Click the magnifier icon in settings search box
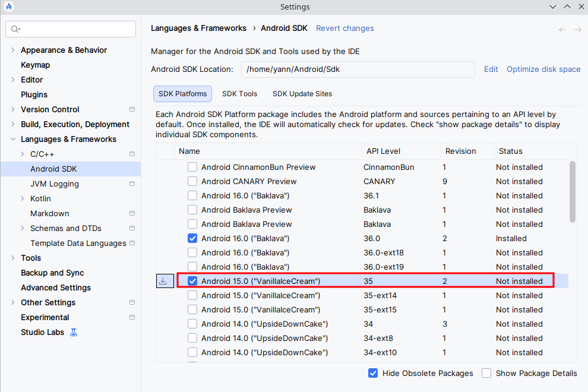This screenshot has width=588, height=392. 15,29
